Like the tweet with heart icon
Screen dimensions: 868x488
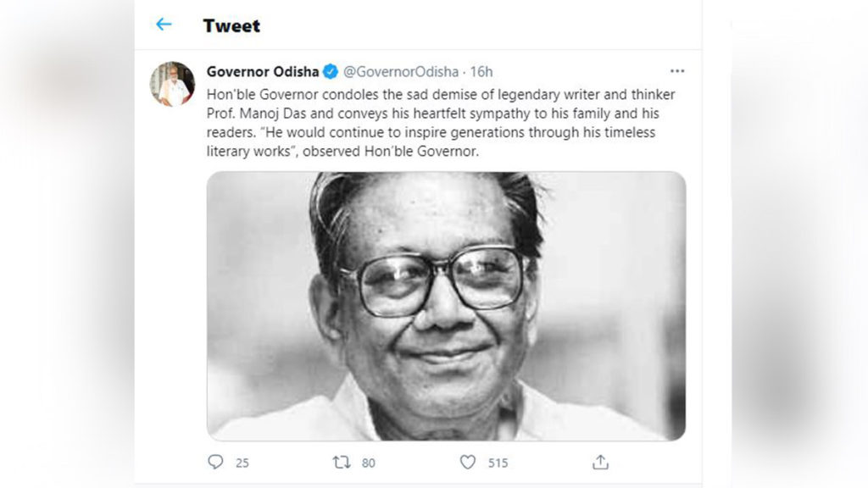pyautogui.click(x=468, y=462)
